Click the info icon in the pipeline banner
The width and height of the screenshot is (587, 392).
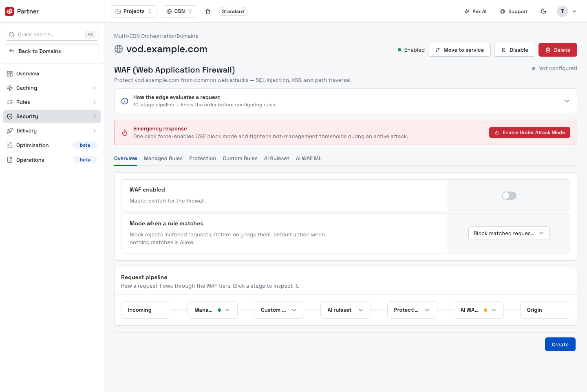125,101
